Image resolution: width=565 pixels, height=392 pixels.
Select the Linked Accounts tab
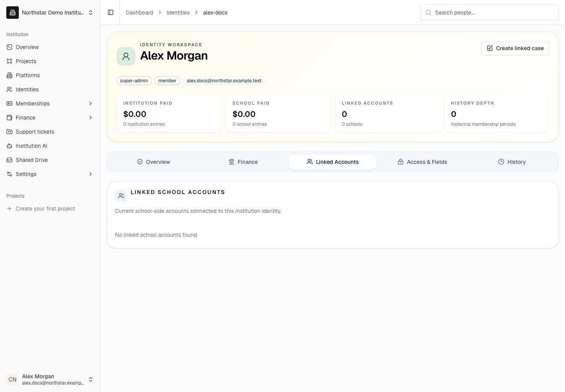point(333,162)
